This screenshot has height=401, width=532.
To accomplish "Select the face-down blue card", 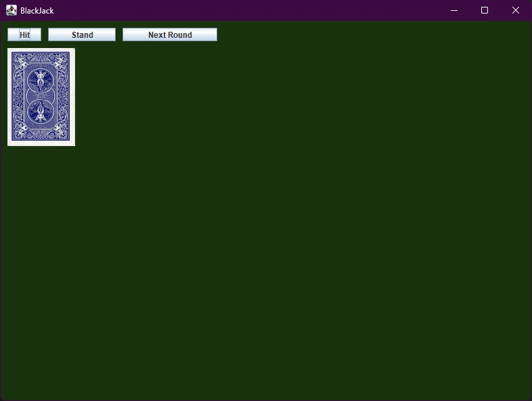I will tap(41, 97).
